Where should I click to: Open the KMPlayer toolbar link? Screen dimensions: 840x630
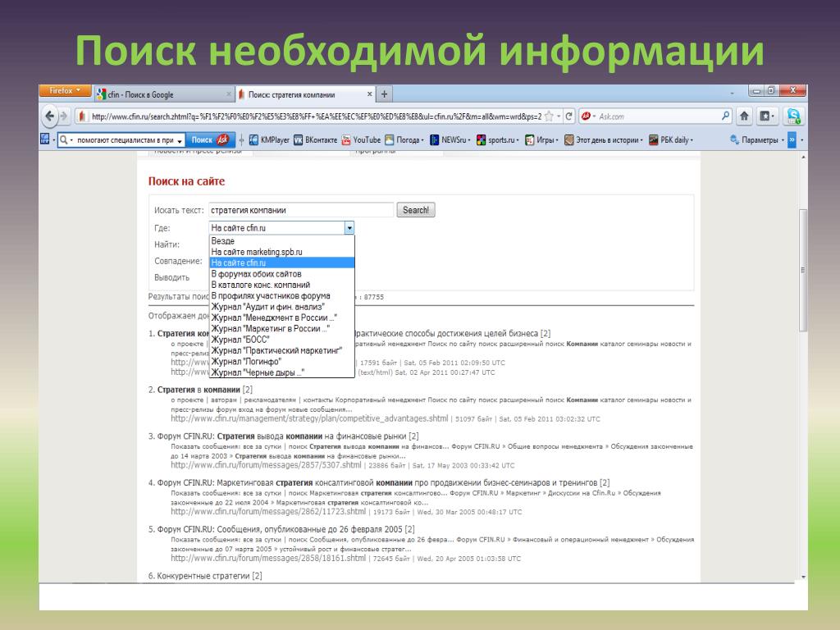[269, 139]
